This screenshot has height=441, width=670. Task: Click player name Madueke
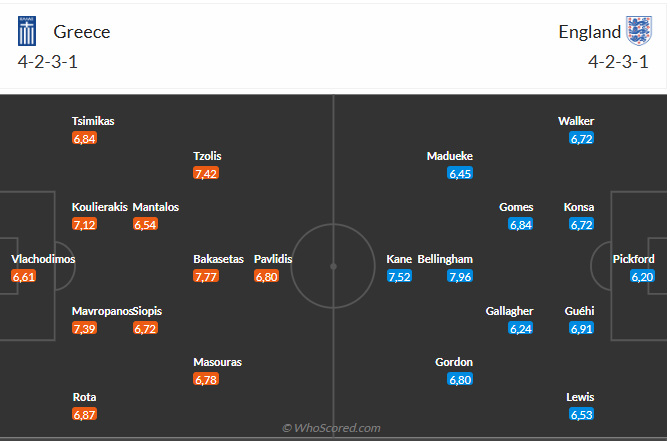click(x=450, y=156)
